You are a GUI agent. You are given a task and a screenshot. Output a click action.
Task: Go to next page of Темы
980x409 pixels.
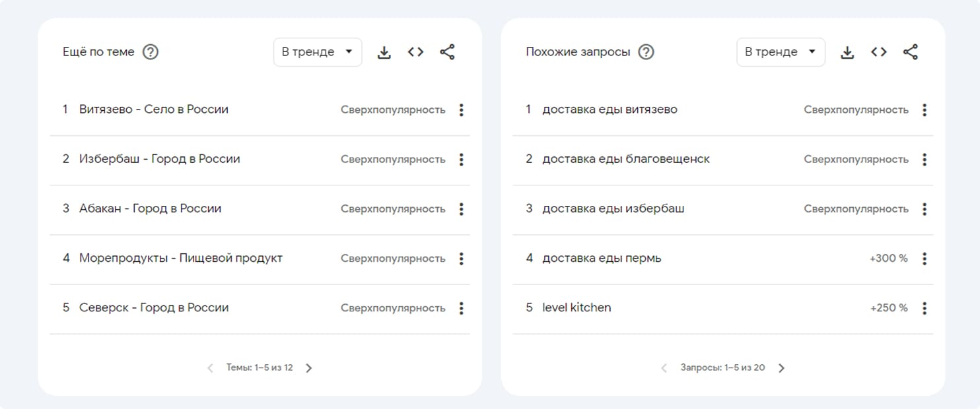[308, 368]
